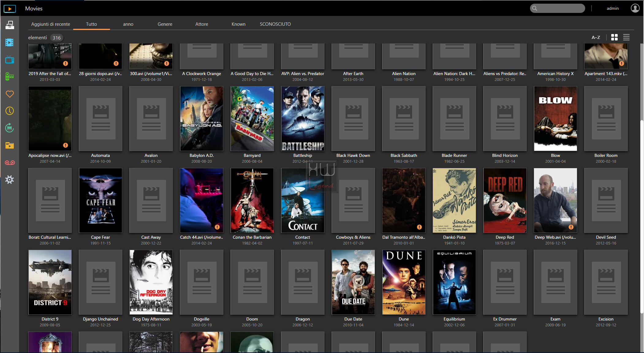Select the anno tab
This screenshot has width=644, height=353.
pos(128,24)
